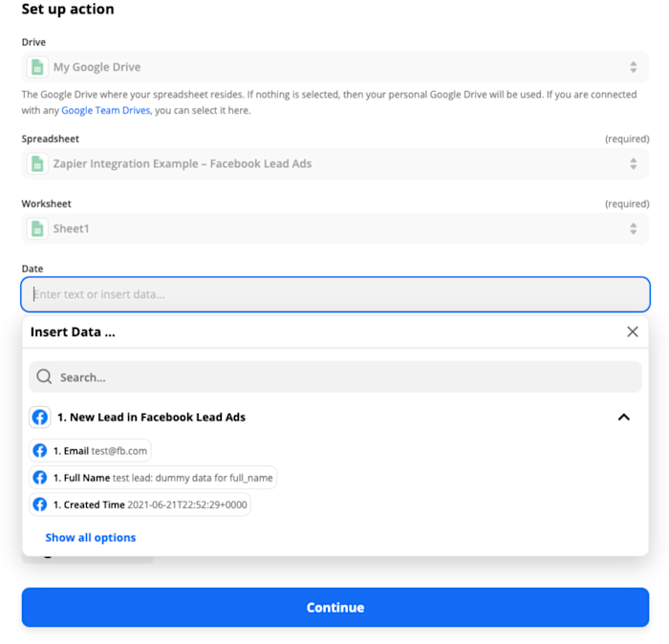Open the Worksheet dropdown arrows
The height and width of the screenshot is (644, 669).
coord(633,229)
